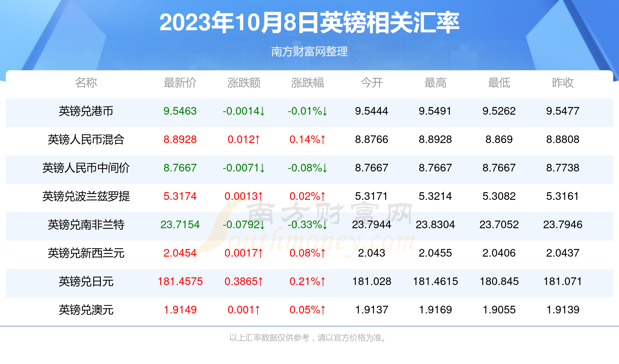Select the row name 英镑兑南非兰特
Screen dimensions: 619x364
click(86, 225)
